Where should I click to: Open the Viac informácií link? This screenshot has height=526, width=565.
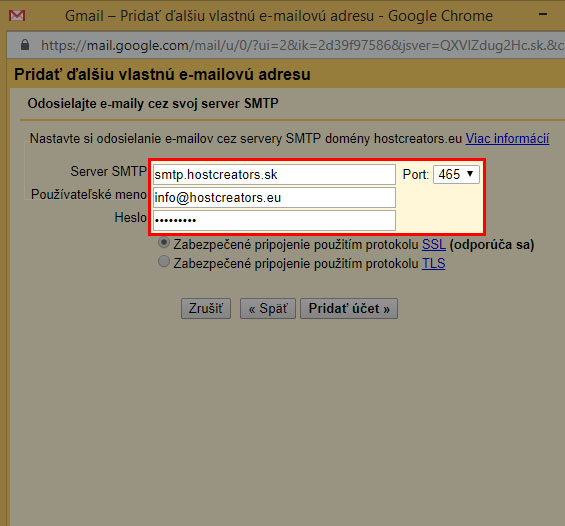pyautogui.click(x=507, y=138)
